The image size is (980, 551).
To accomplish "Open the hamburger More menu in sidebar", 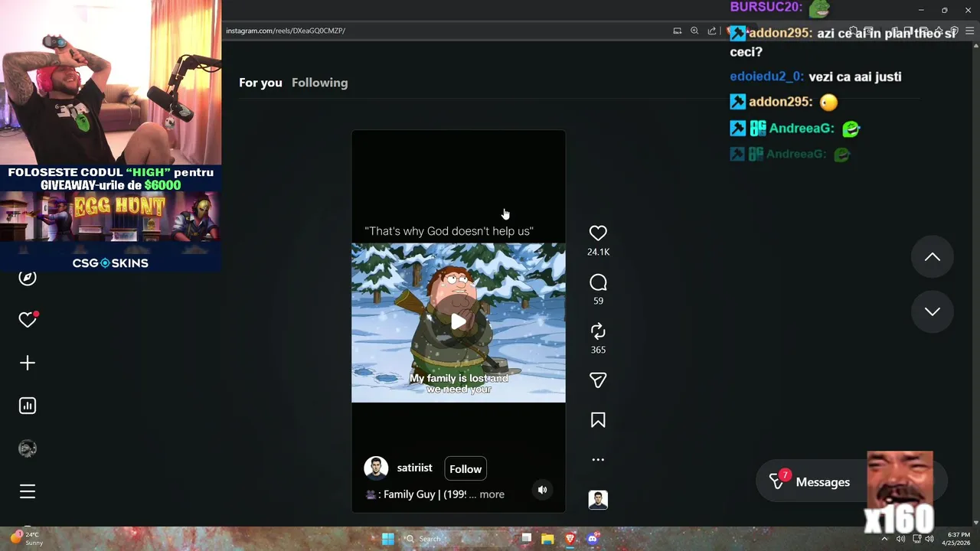I will click(x=28, y=491).
